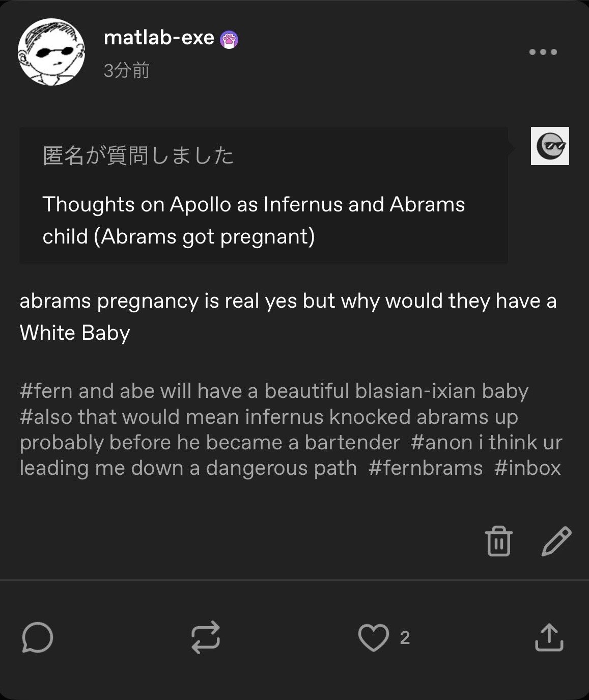
Task: Open the reply speech bubble
Action: click(x=38, y=637)
